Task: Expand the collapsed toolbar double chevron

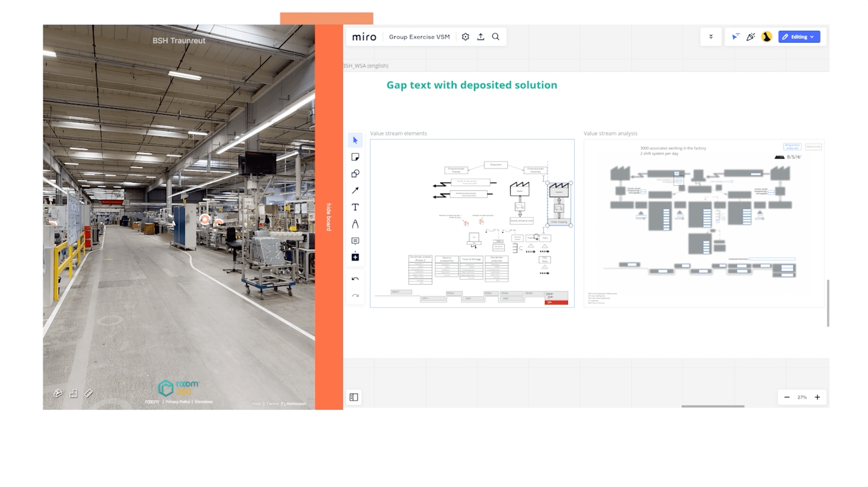Action: click(x=711, y=37)
